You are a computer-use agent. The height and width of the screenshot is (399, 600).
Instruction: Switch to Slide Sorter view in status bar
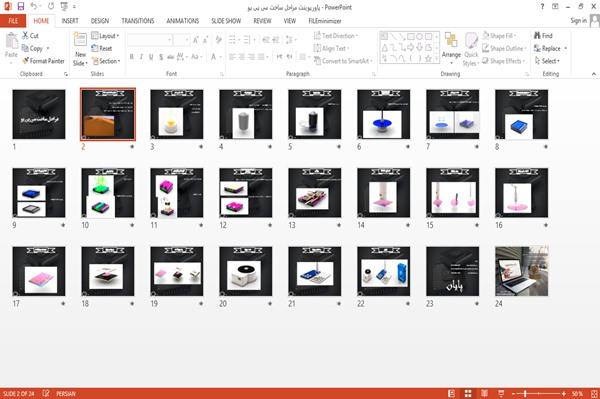[468, 394]
